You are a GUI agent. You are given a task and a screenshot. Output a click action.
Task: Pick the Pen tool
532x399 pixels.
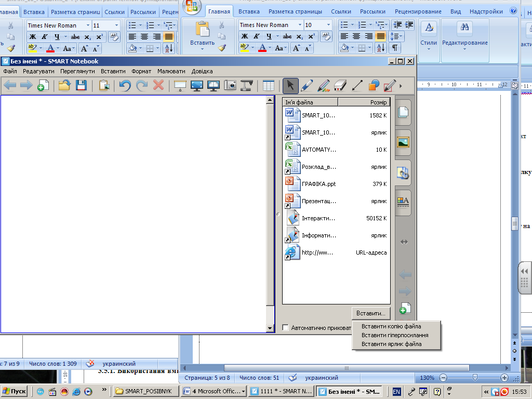[x=307, y=86]
